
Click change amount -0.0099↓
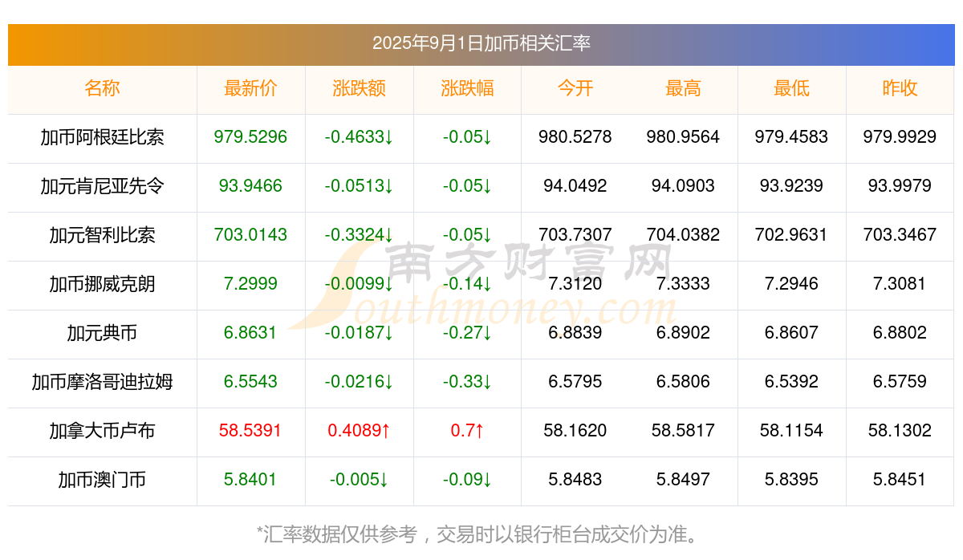[x=359, y=284]
